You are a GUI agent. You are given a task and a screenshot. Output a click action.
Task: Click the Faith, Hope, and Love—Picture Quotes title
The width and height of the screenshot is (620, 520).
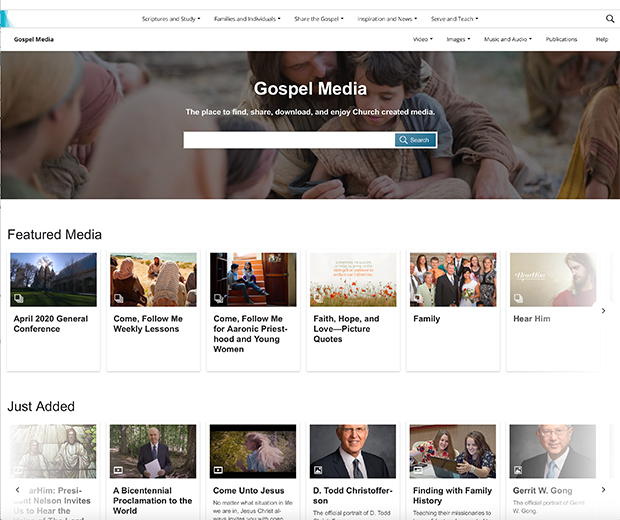click(346, 329)
